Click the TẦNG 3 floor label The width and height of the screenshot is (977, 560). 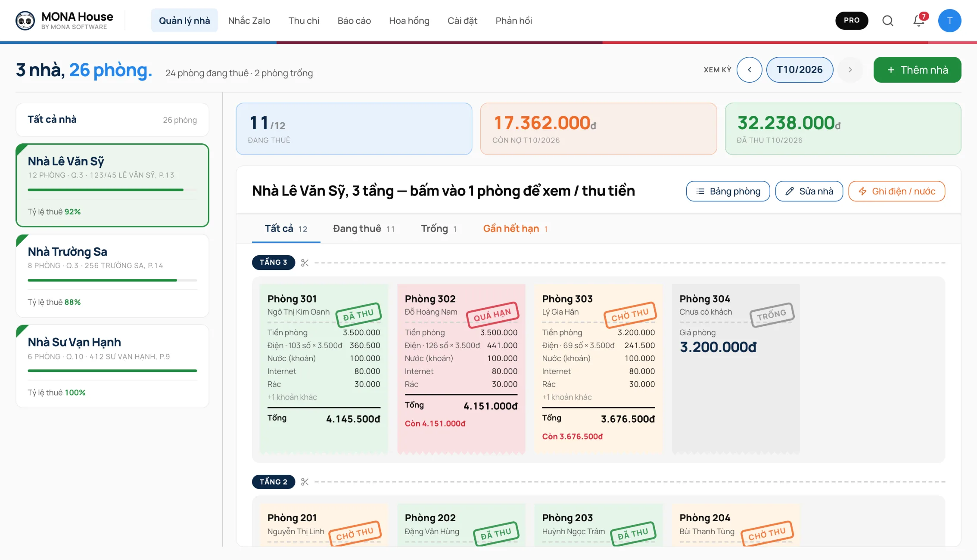[273, 262]
